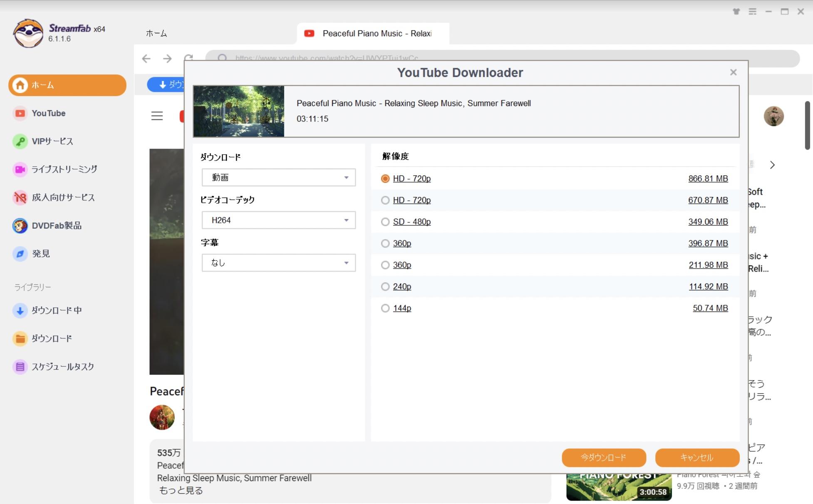Open ダウンロード folder icon
The height and width of the screenshot is (504, 813).
(20, 338)
